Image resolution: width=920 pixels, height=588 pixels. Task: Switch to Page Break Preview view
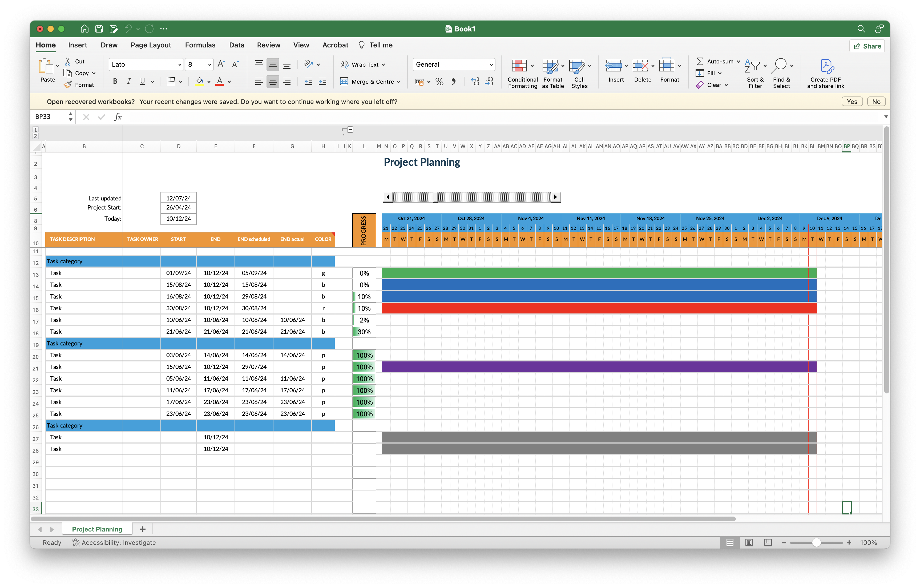(x=768, y=542)
